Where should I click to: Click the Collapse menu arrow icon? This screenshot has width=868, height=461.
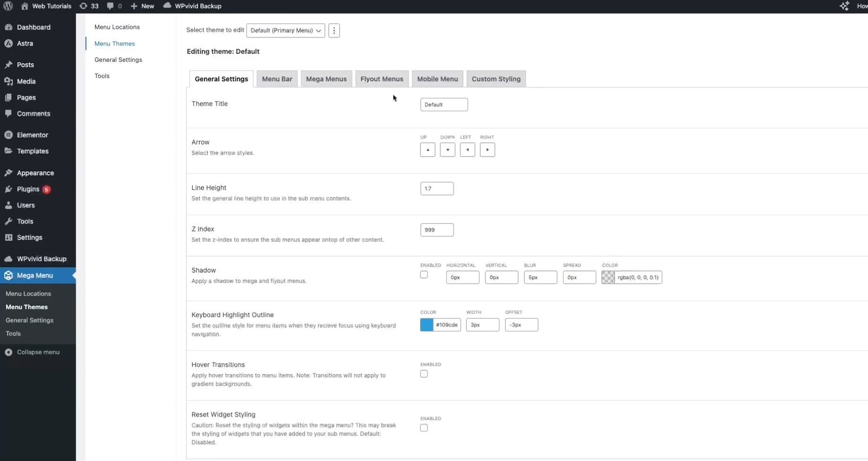(x=9, y=352)
